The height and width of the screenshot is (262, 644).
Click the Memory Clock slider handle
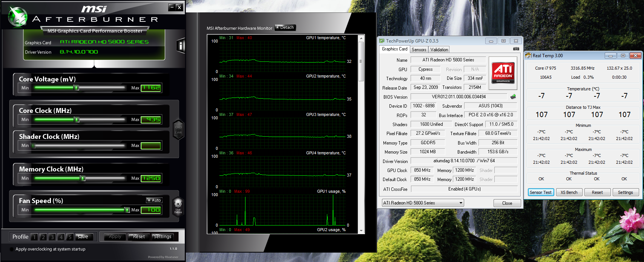pyautogui.click(x=83, y=178)
